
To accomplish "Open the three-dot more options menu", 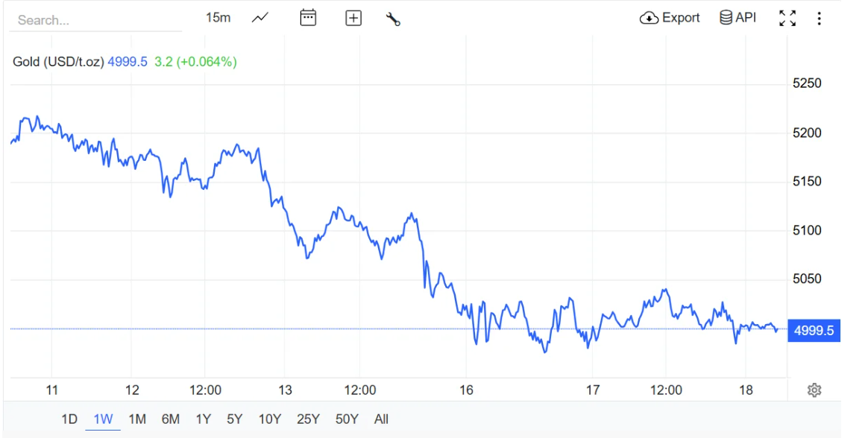I will coord(819,19).
